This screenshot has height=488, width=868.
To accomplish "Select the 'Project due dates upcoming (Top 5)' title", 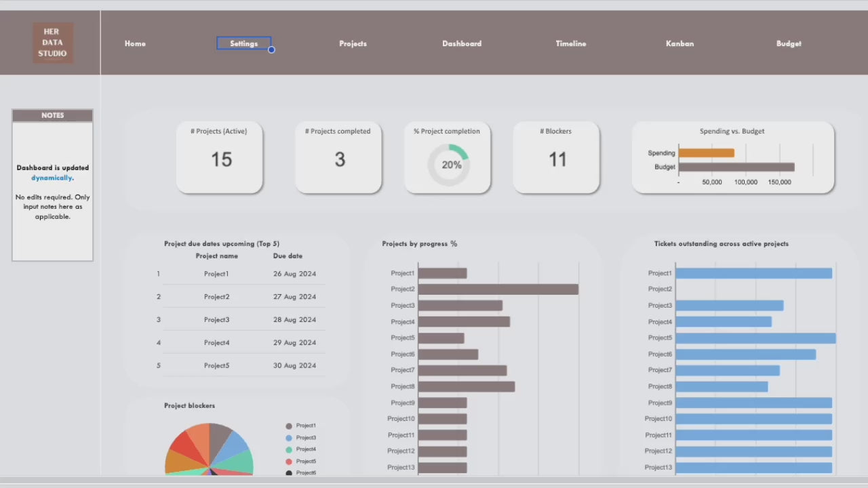I will coord(222,244).
